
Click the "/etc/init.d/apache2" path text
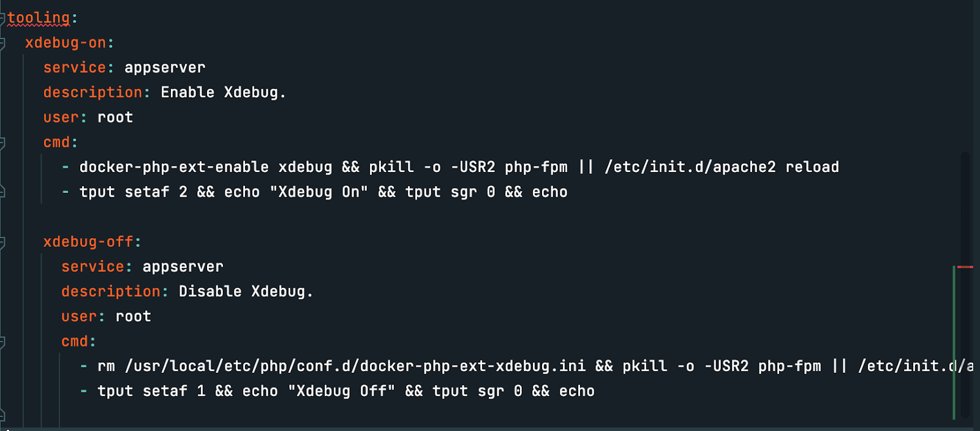click(x=690, y=167)
